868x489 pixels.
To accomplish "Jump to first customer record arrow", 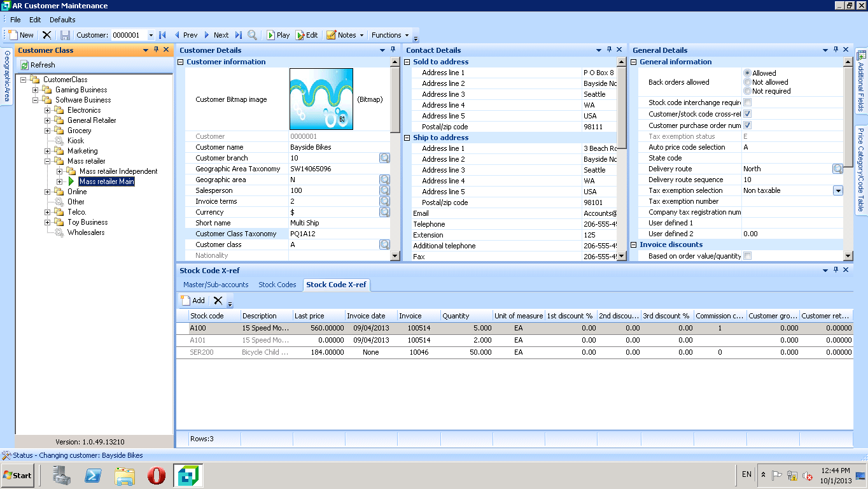I will click(x=162, y=35).
